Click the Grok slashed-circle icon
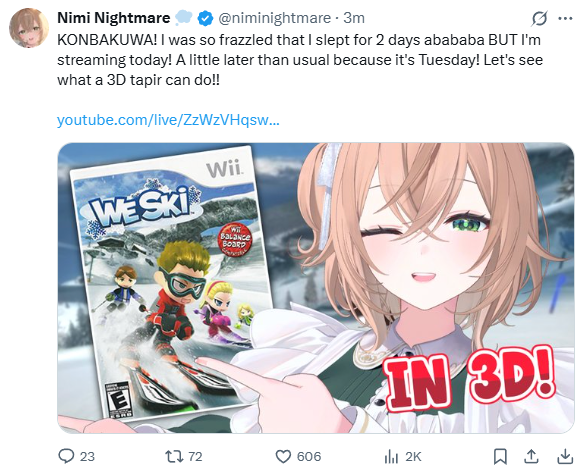 tap(539, 18)
